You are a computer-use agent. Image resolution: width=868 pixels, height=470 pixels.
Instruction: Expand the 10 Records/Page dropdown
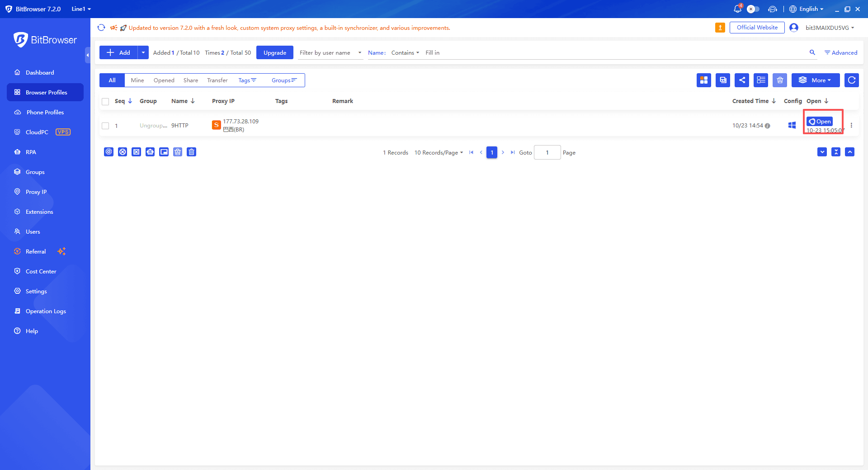(439, 153)
